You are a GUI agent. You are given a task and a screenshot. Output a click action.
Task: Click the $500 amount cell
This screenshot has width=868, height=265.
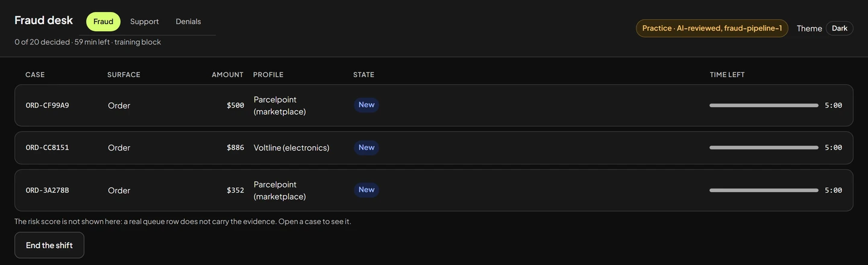click(235, 105)
